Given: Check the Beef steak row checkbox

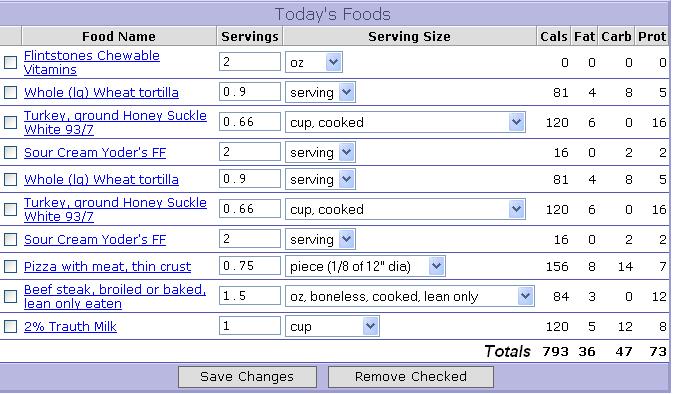Looking at the screenshot, I should coord(10,297).
